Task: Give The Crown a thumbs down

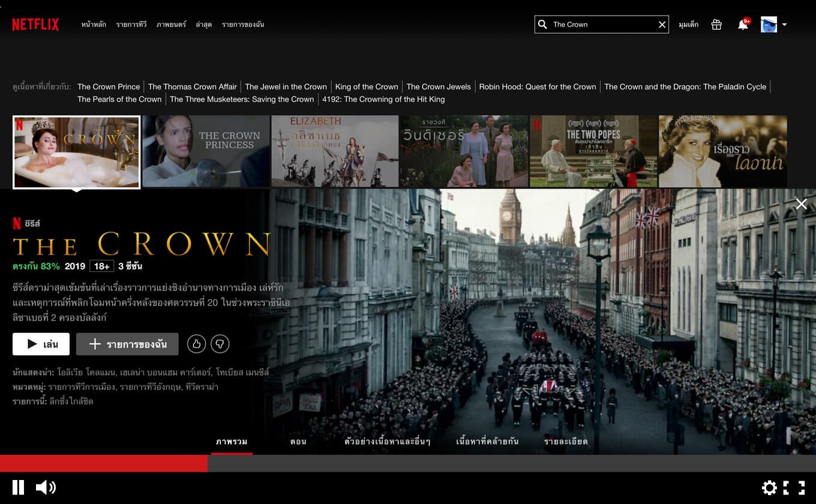Action: point(220,344)
